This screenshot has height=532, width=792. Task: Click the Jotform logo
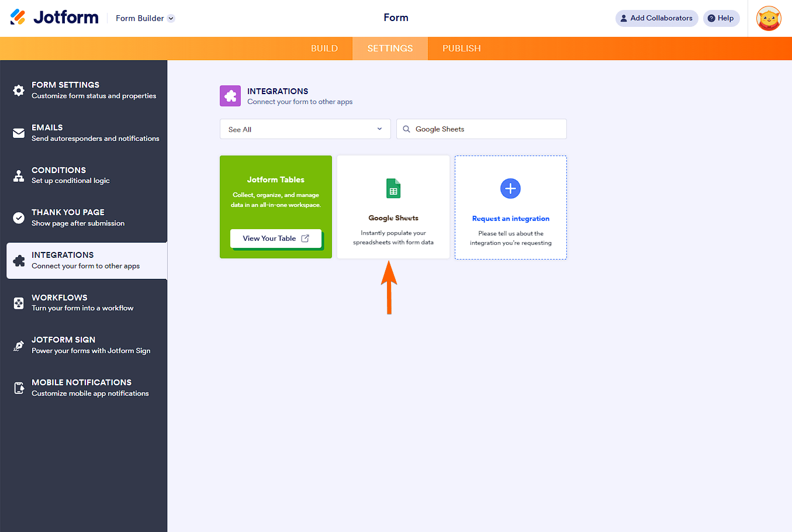[x=56, y=17]
